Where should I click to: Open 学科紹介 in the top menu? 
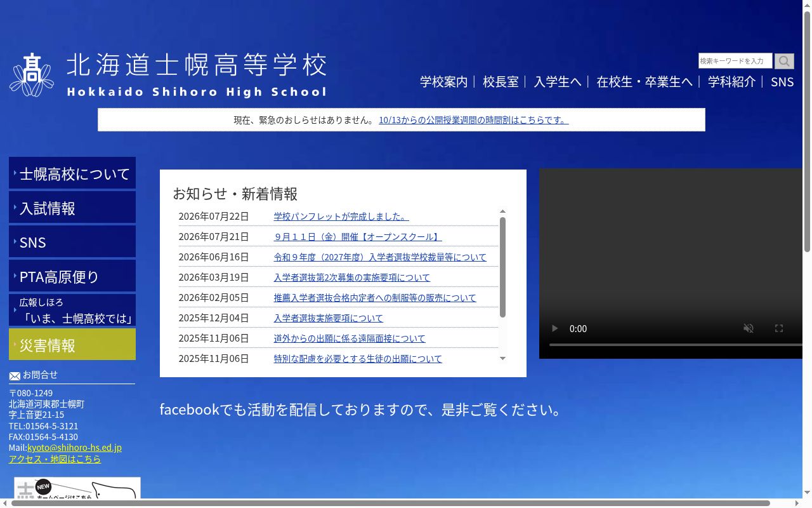point(731,82)
